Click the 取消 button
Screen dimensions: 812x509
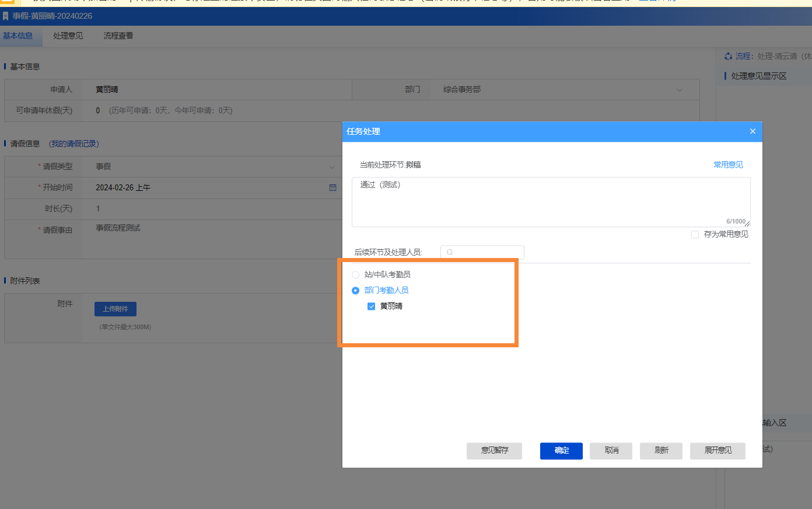tap(611, 451)
